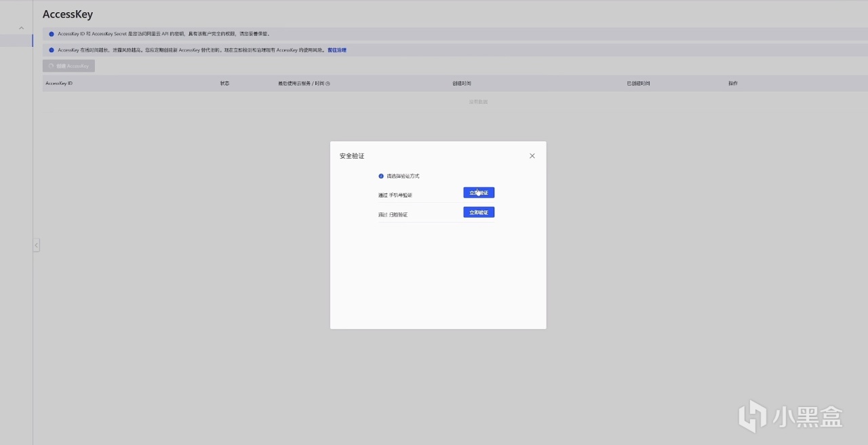The image size is (868, 445).
Task: Click 立即验证 for phone number verification
Action: coord(479,193)
